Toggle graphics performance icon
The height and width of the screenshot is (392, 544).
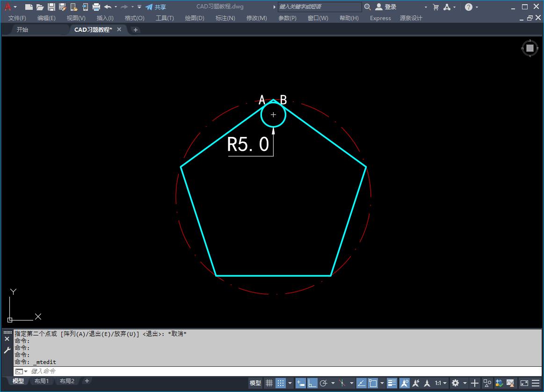coord(510,383)
